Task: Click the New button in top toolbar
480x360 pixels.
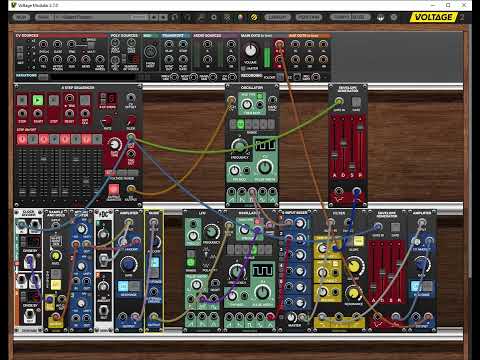Action: point(21,17)
